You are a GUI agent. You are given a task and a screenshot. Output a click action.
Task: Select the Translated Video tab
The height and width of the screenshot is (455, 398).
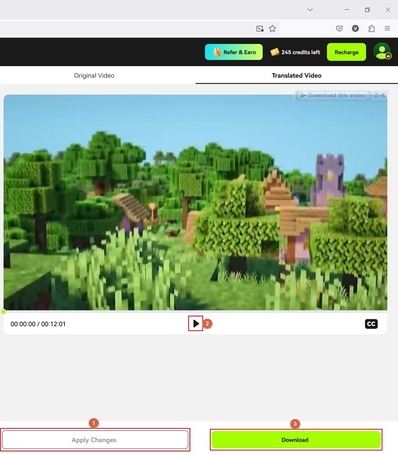point(296,76)
